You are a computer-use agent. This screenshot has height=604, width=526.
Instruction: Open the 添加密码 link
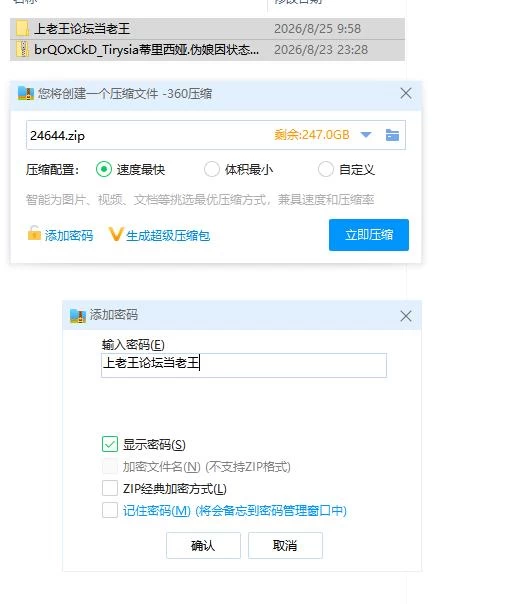pos(69,235)
